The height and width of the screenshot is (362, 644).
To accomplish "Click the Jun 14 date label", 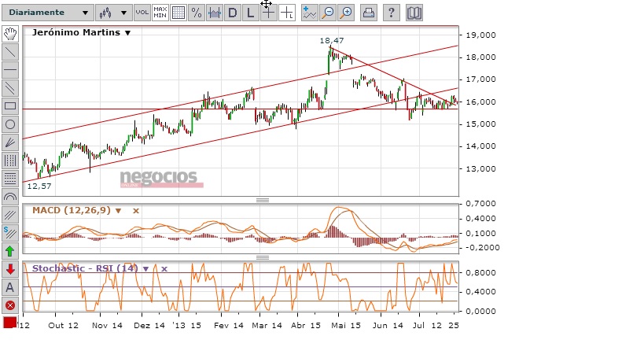I will point(388,326).
